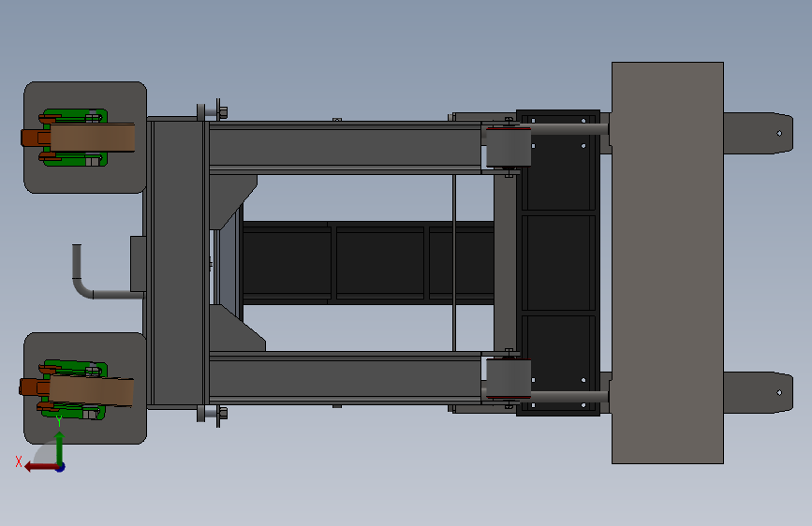Select the thin vertical tie rod between the rails

(x=454, y=263)
